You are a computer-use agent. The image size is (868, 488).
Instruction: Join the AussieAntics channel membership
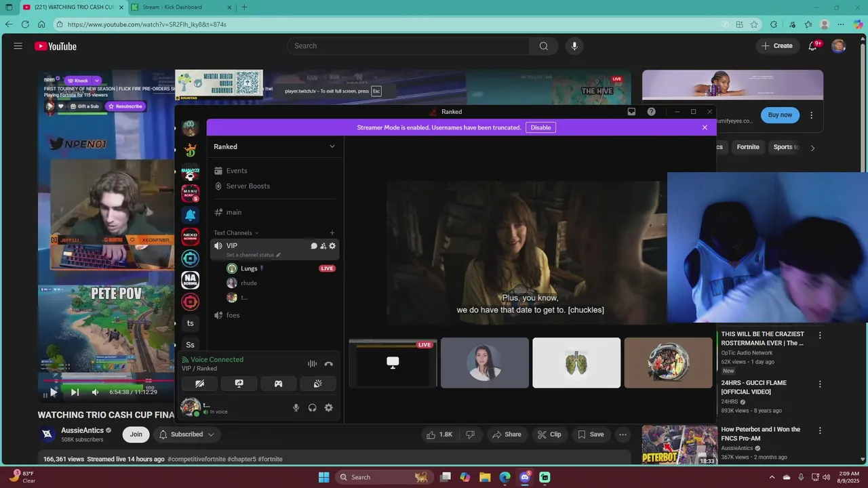tap(136, 434)
